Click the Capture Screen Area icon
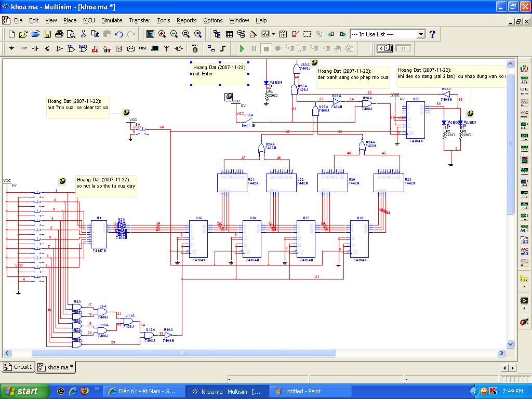 307,34
